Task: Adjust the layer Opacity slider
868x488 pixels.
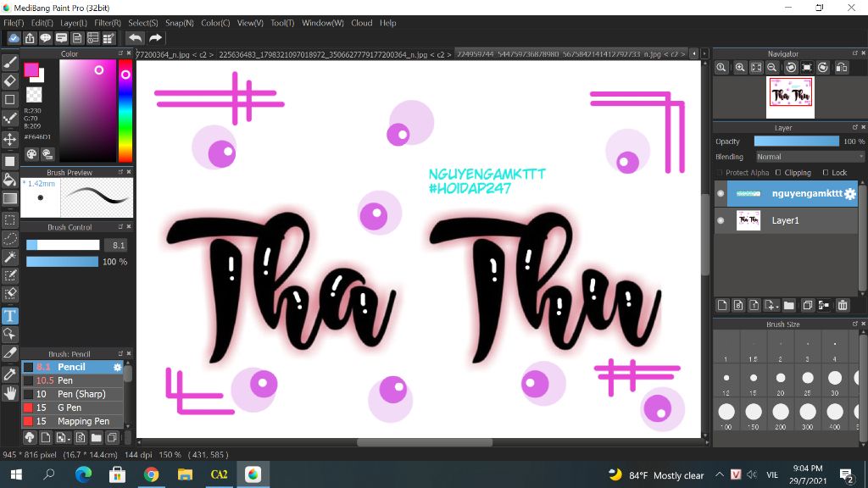Action: (797, 141)
